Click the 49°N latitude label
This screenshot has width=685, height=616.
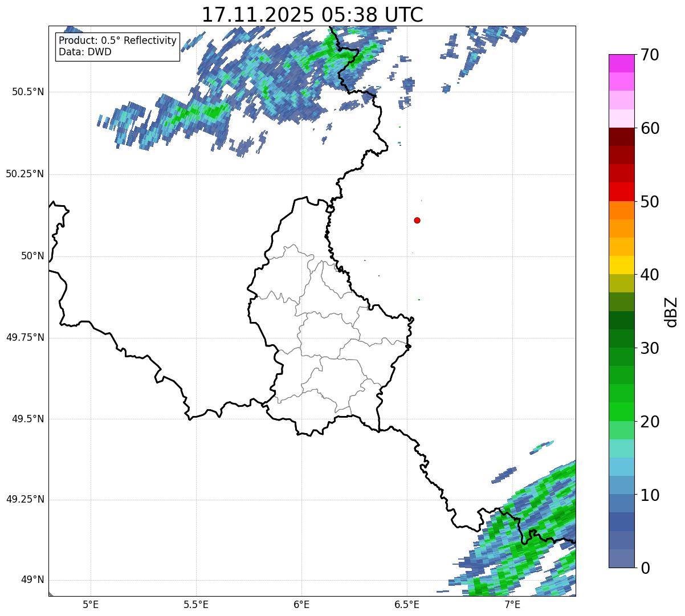pyautogui.click(x=32, y=580)
